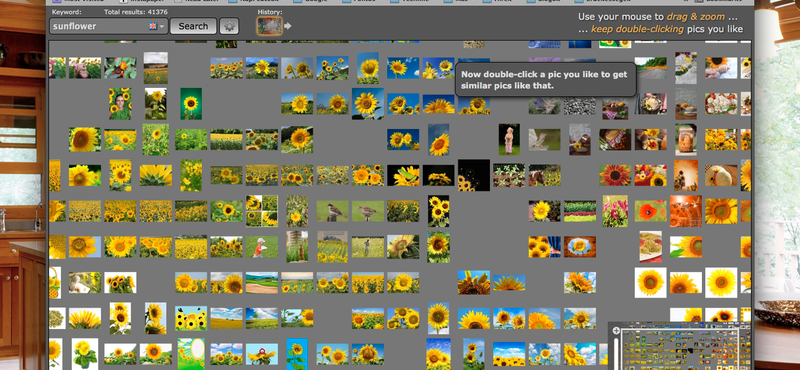Select the child in pink dress thumbnail

coord(509,139)
